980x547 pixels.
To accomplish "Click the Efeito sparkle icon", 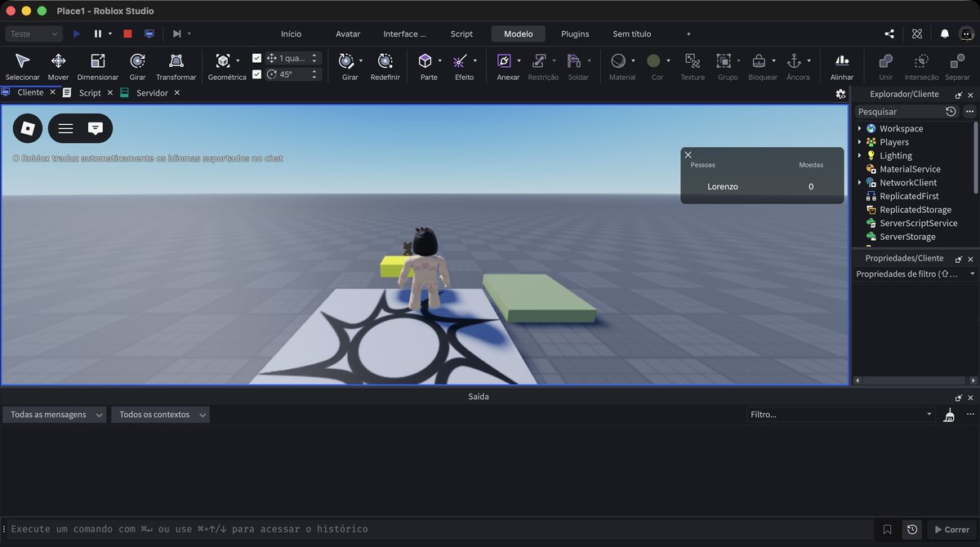I will pos(460,61).
